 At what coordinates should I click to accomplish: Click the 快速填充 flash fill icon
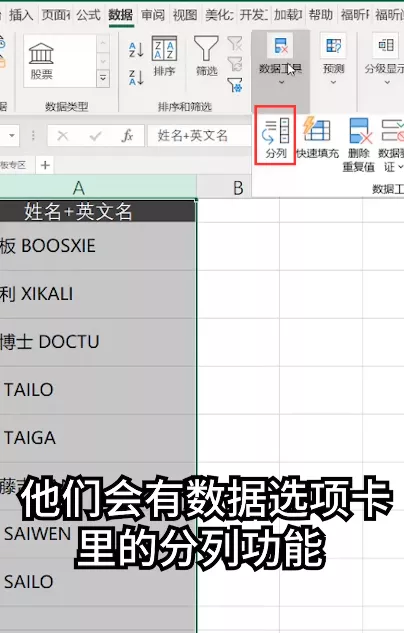(318, 137)
